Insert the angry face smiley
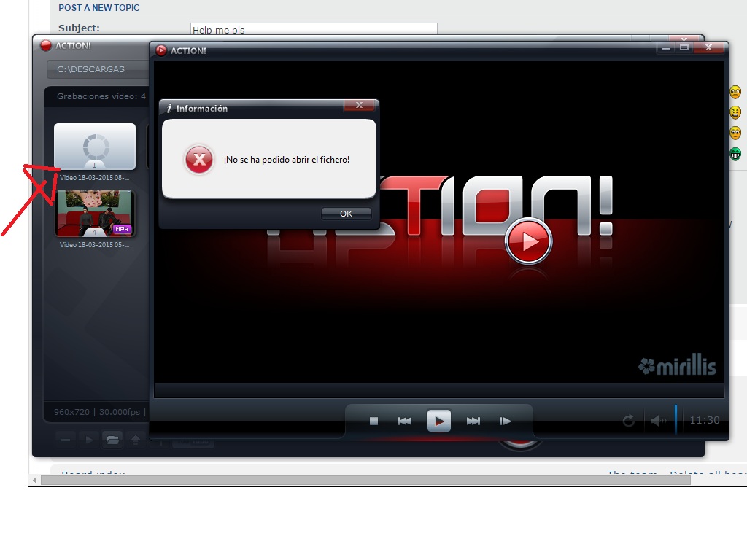Screen dimensions: 747x560 coord(735,112)
